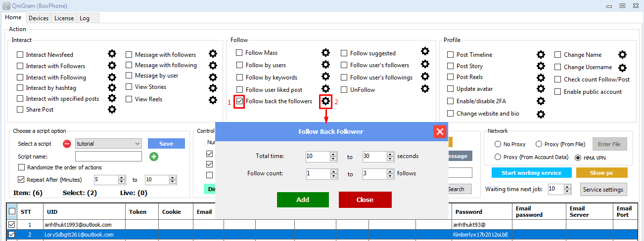The width and height of the screenshot is (644, 241).
Task: Open gear settings for Follow suggested
Action: pos(425,51)
